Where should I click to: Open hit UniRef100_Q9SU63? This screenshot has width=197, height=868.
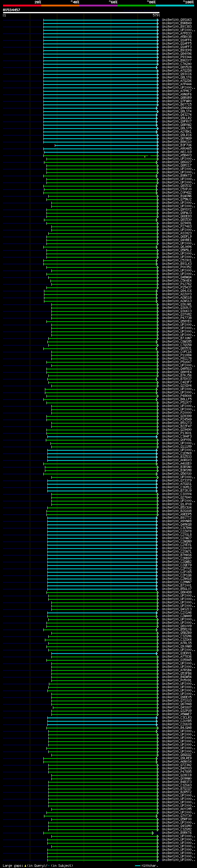(177, 20)
